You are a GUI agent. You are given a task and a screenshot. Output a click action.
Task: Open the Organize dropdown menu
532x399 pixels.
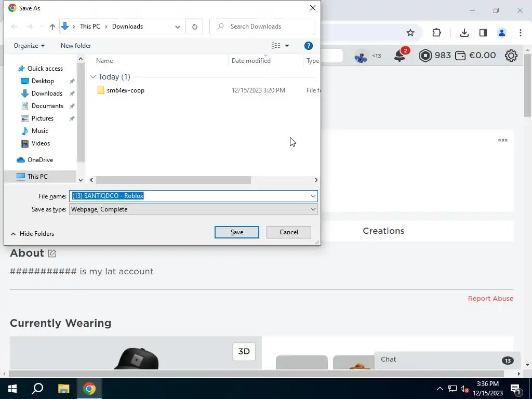pyautogui.click(x=29, y=46)
